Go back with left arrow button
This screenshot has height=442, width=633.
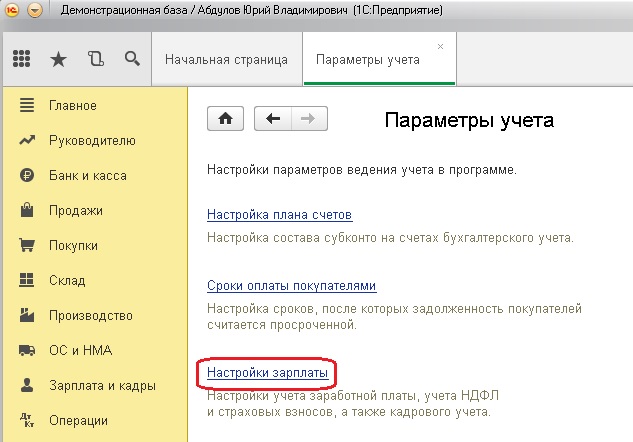coord(272,119)
